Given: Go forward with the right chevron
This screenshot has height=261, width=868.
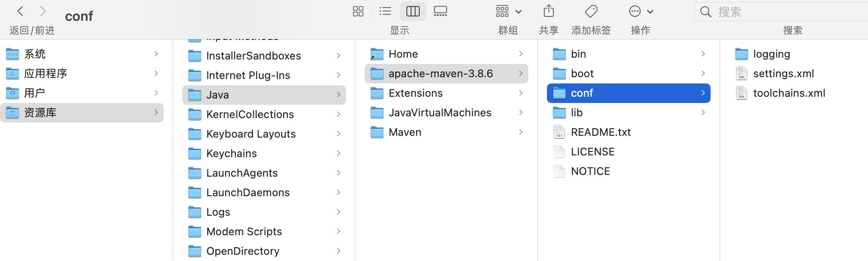Looking at the screenshot, I should 43,12.
